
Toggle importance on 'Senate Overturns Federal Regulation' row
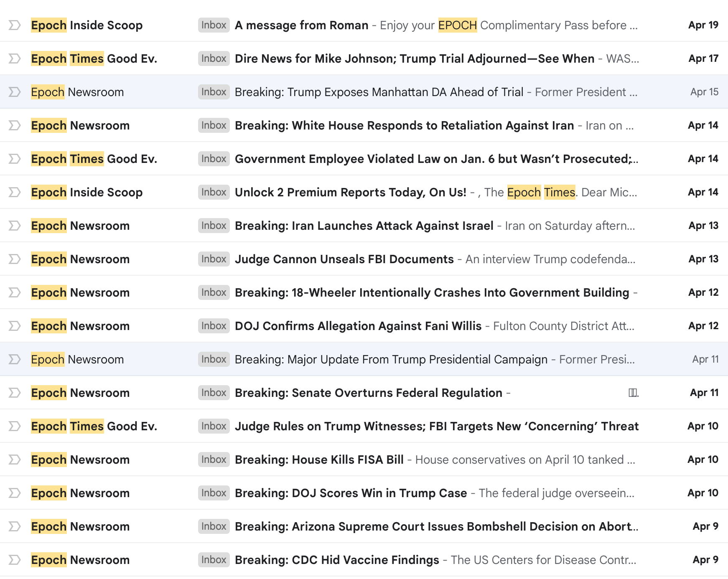(15, 393)
